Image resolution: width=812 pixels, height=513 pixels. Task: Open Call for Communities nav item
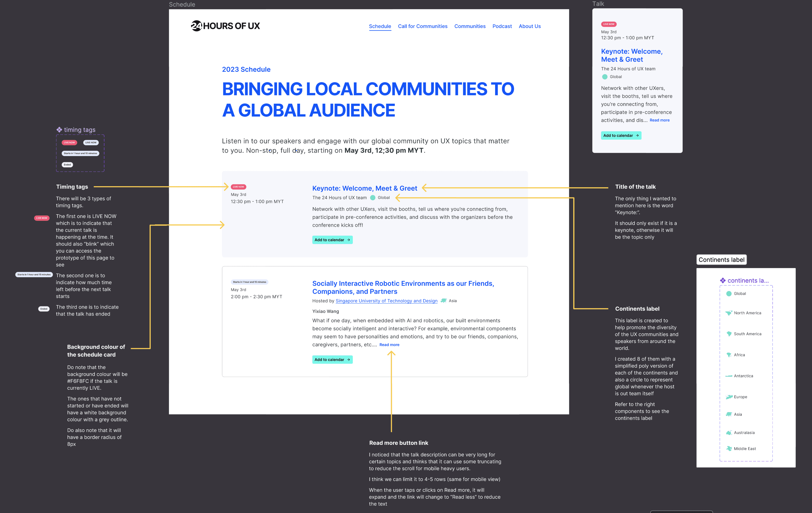coord(423,26)
